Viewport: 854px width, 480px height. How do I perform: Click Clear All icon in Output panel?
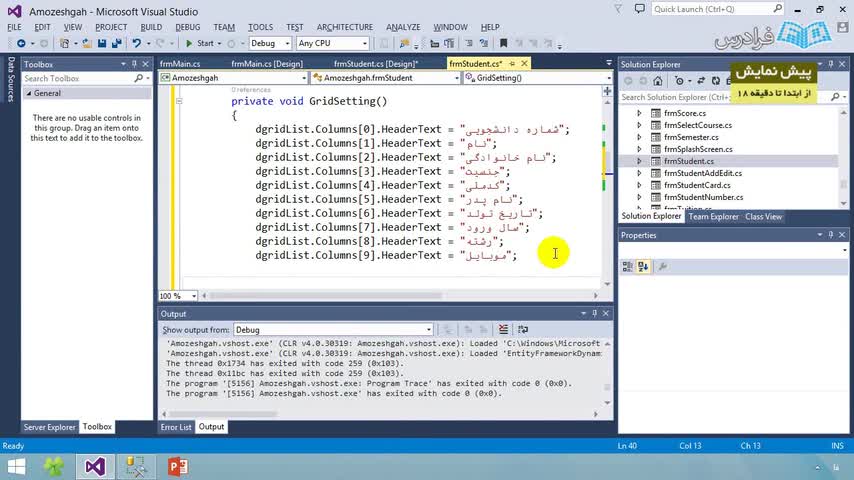(x=503, y=329)
